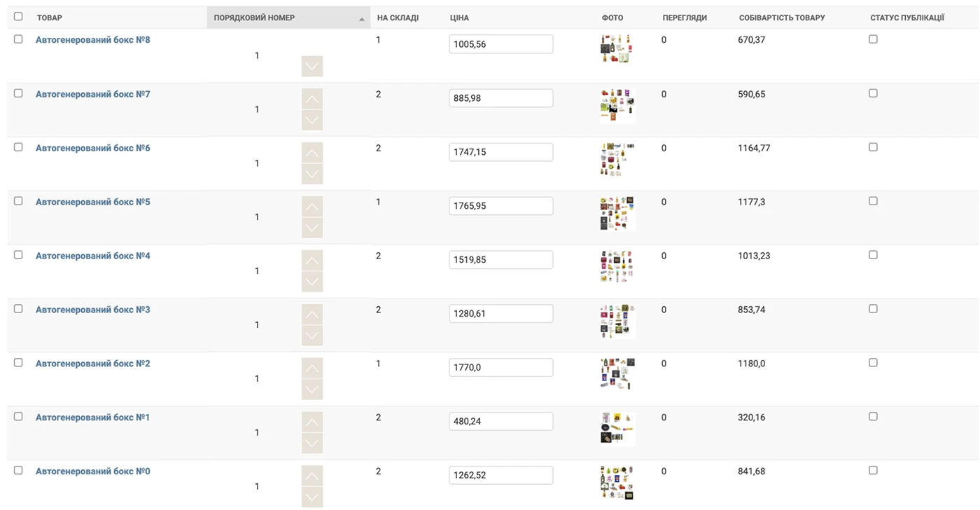980x510 pixels.
Task: Sort by Порядковий номер column arrow
Action: (x=361, y=19)
